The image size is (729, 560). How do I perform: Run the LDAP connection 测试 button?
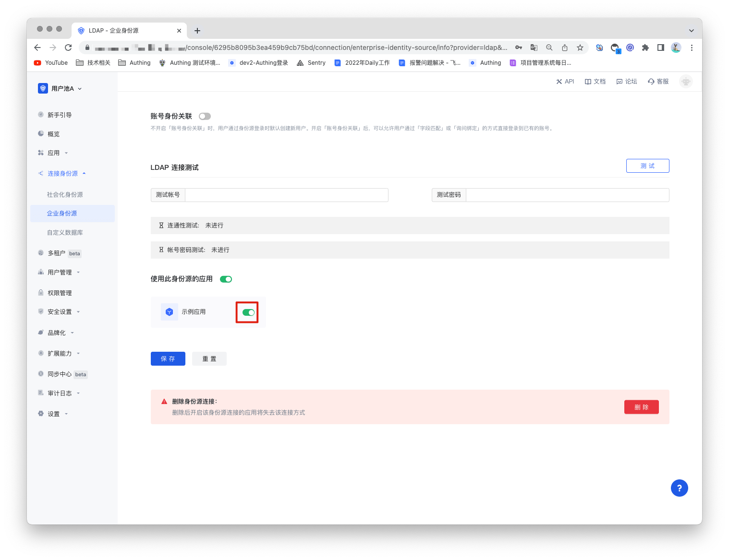click(647, 166)
